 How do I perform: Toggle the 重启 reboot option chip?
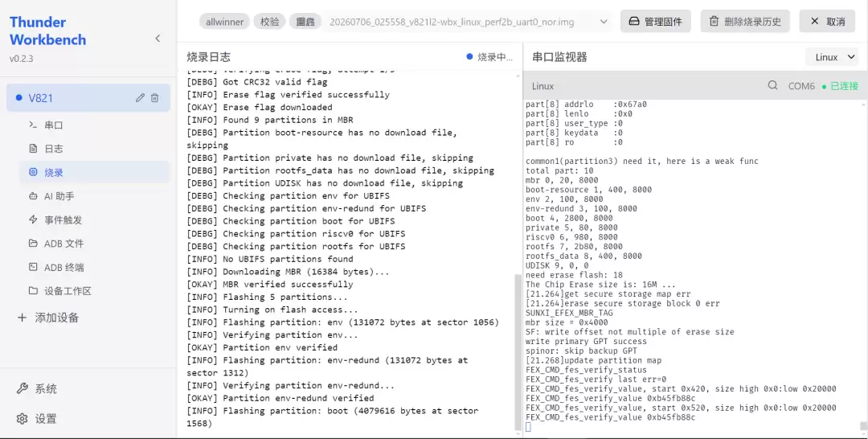pyautogui.click(x=305, y=23)
